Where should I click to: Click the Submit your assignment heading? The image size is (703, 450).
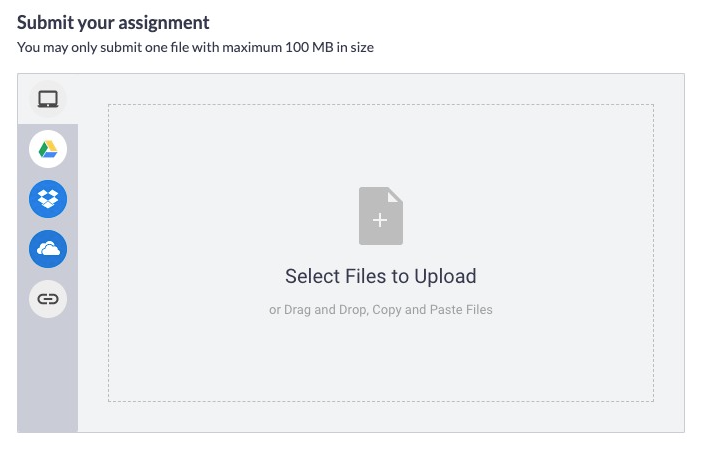coord(113,22)
